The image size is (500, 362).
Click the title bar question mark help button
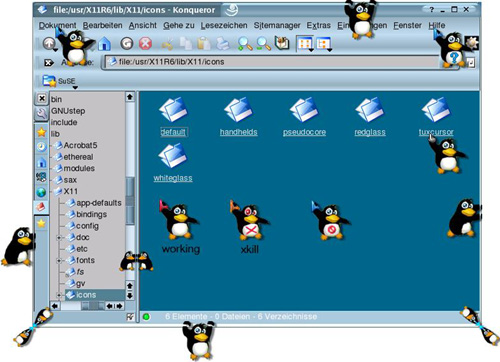(x=432, y=10)
